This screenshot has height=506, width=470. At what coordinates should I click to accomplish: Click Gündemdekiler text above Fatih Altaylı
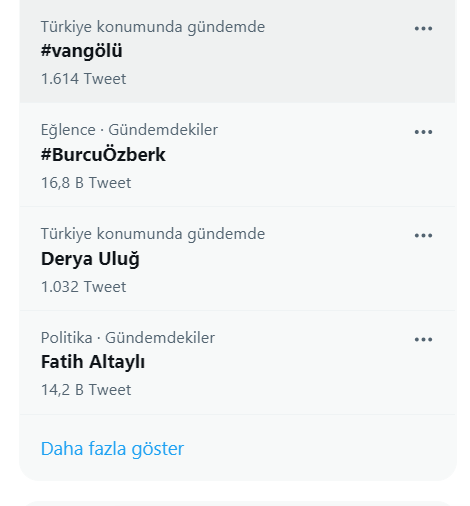(x=160, y=338)
